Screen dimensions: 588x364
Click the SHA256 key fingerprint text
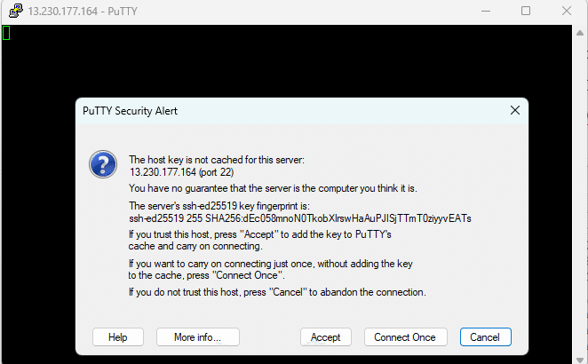300,218
